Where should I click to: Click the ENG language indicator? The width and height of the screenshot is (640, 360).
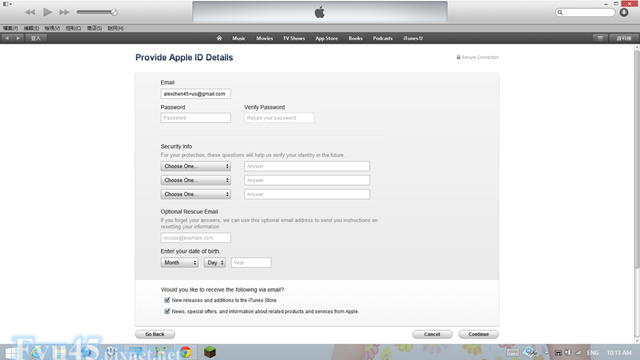click(593, 352)
